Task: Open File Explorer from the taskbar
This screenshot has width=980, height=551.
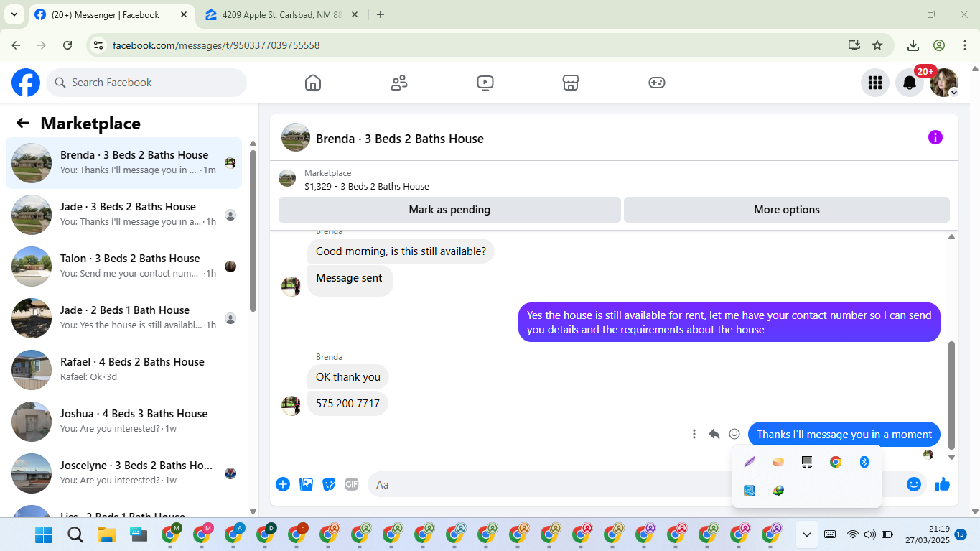Action: (x=107, y=534)
